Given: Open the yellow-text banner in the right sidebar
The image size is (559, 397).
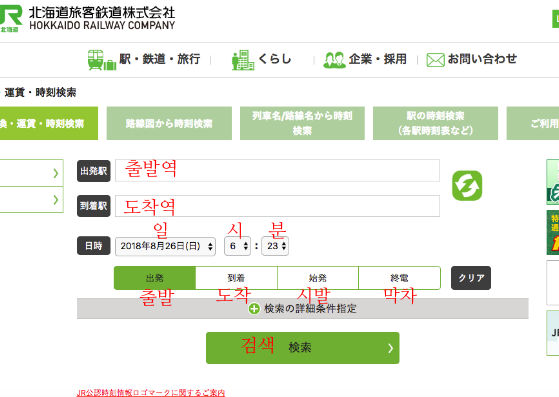Looking at the screenshot, I should tap(553, 232).
